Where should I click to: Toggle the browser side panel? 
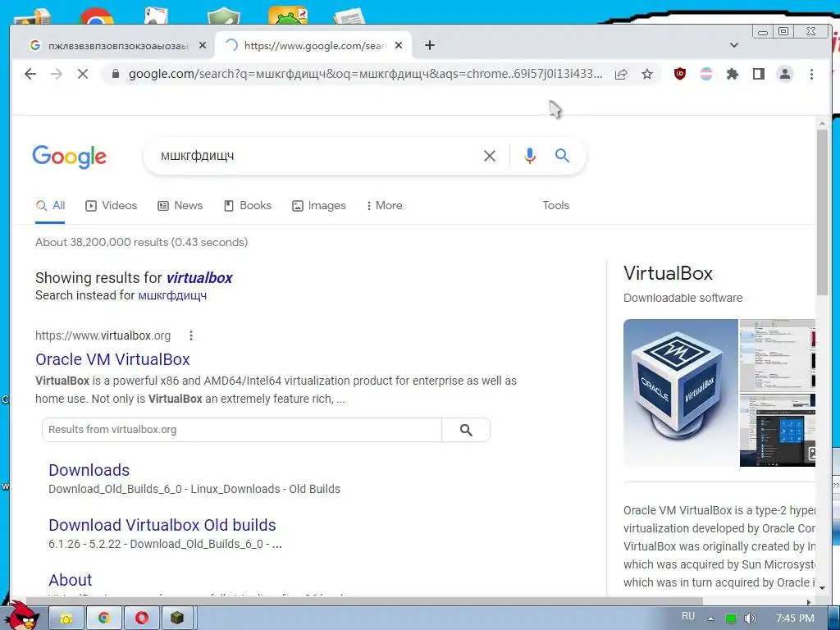759,74
